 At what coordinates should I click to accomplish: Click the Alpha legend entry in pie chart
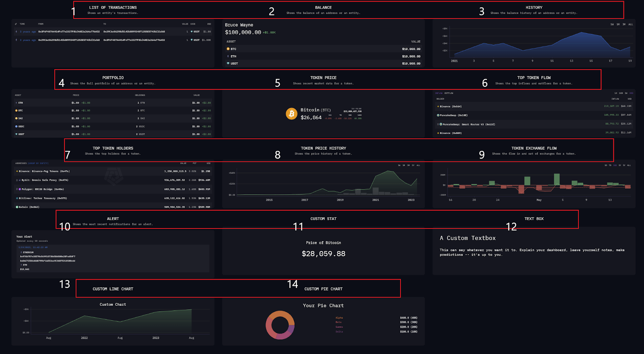(339, 318)
